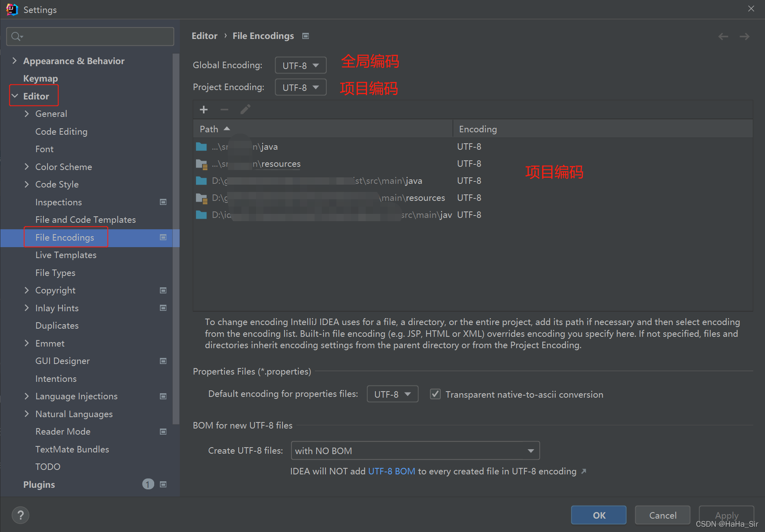Image resolution: width=765 pixels, height=532 pixels.
Task: Click the back navigation arrow
Action: coord(723,37)
